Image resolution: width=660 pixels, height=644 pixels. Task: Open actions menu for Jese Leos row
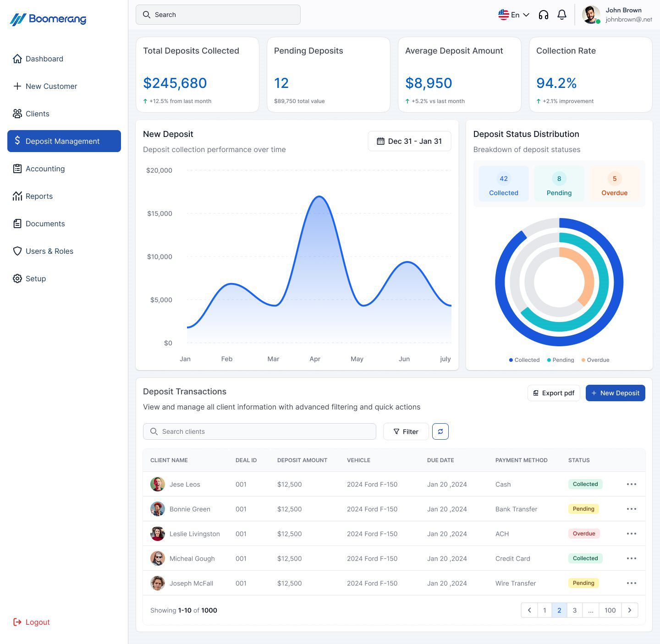point(632,484)
